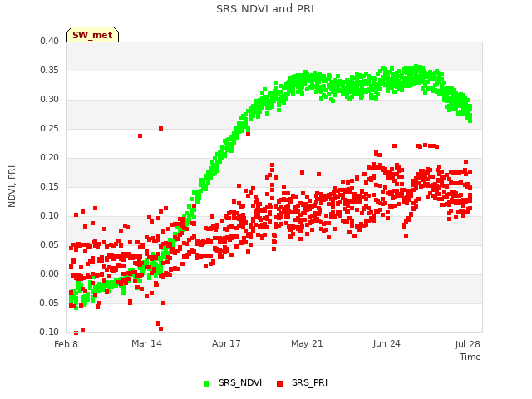532x399 pixels.
Task: Click the chart title SRS NDVI and PRI
Action: pyautogui.click(x=265, y=9)
